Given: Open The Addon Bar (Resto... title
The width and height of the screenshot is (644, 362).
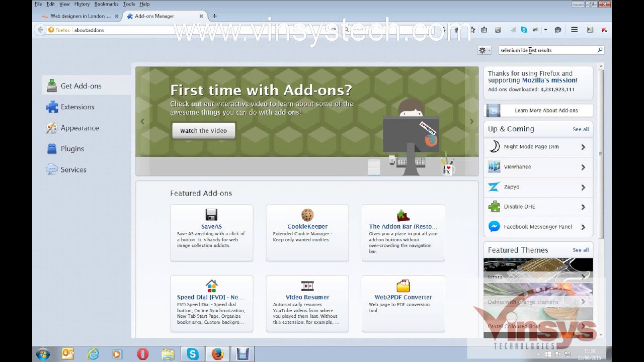Looking at the screenshot, I should pos(403,227).
